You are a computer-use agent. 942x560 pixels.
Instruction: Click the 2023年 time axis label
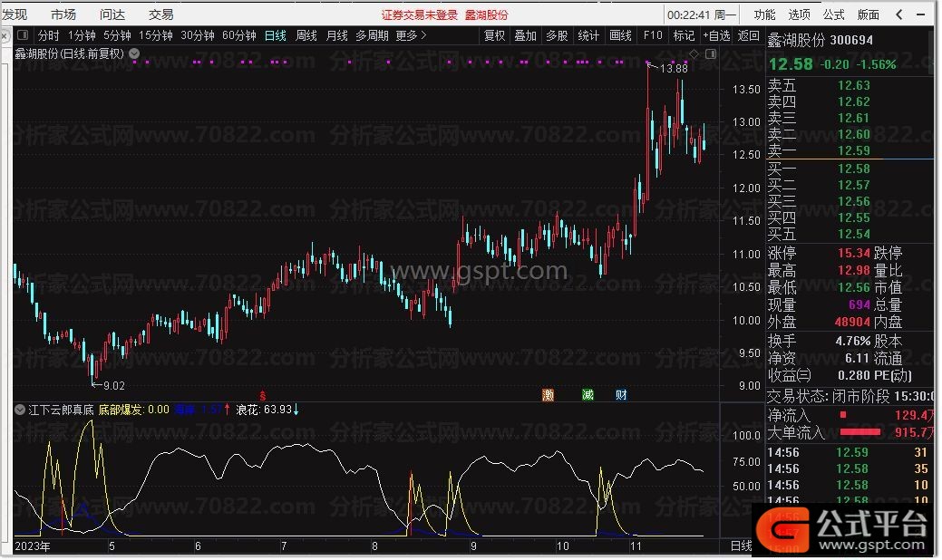tap(33, 546)
